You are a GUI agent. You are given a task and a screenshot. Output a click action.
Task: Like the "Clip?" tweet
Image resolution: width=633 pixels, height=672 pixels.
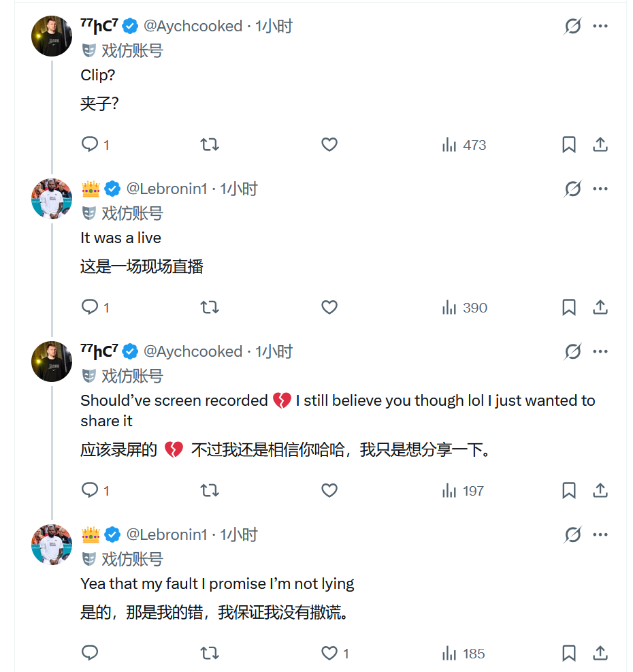pos(329,144)
